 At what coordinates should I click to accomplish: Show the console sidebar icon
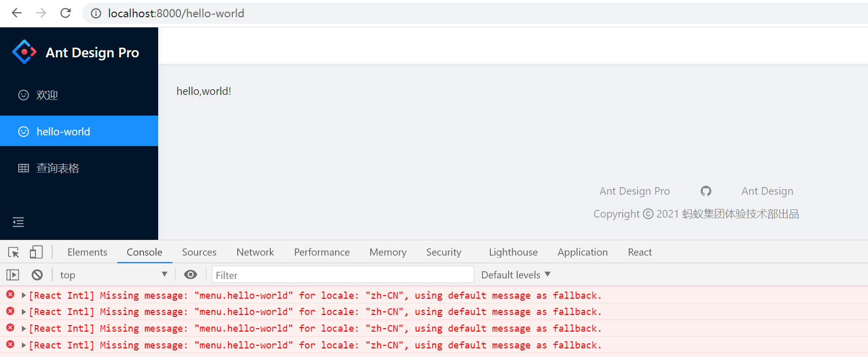coord(13,275)
